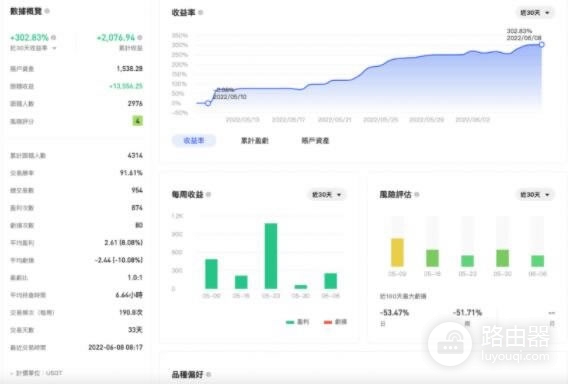Viewport: 568px width, 384px height.
Task: Click the -51.71% weekly max drawdown value
Action: pos(467,312)
